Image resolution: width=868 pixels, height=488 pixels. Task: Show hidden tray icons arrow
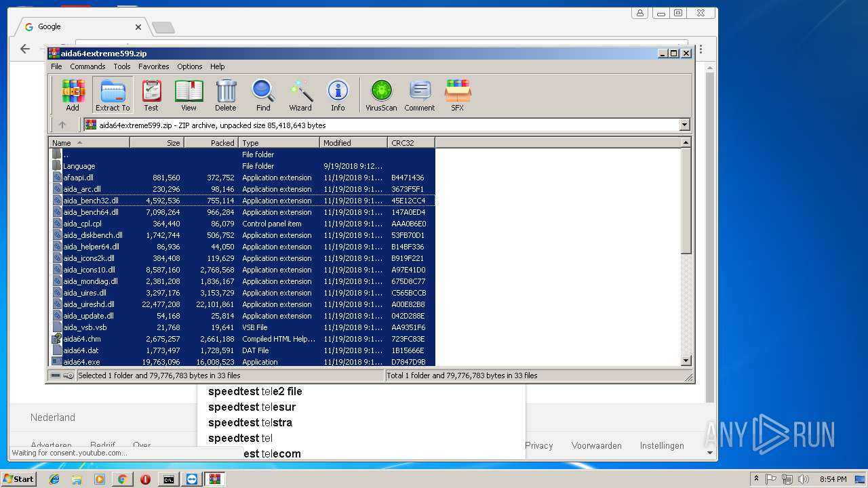[756, 479]
